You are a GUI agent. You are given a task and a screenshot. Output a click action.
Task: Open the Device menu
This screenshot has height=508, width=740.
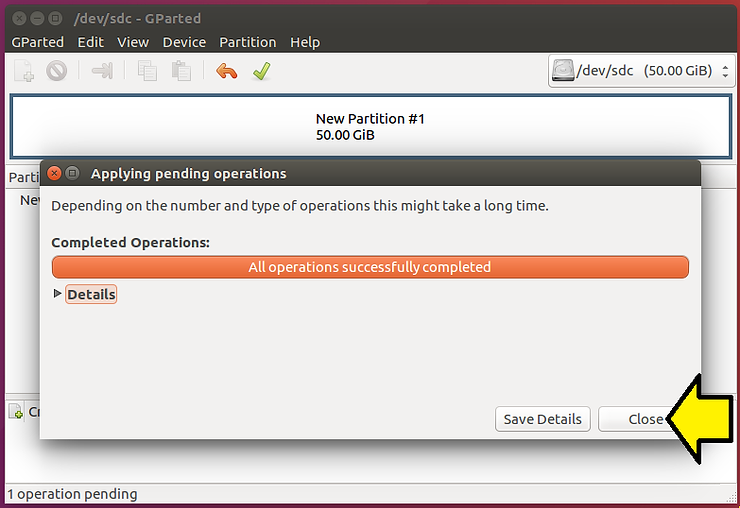tap(184, 42)
